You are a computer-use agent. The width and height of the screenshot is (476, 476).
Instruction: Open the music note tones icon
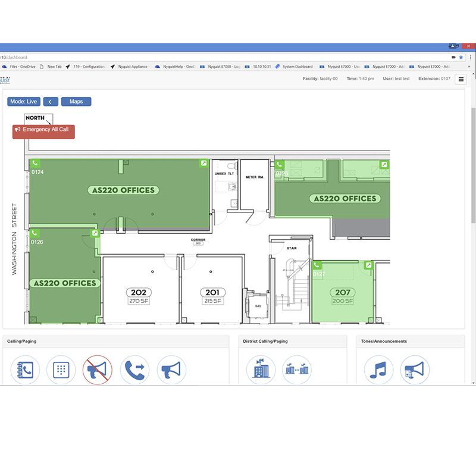pyautogui.click(x=378, y=369)
